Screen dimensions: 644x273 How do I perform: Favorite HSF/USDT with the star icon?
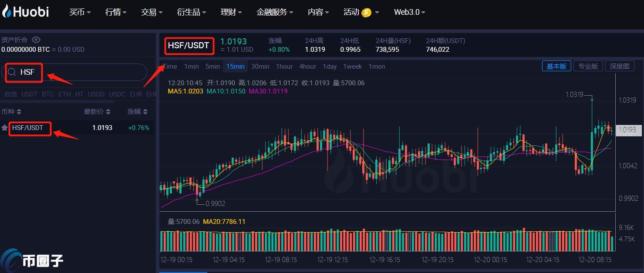pos(4,128)
